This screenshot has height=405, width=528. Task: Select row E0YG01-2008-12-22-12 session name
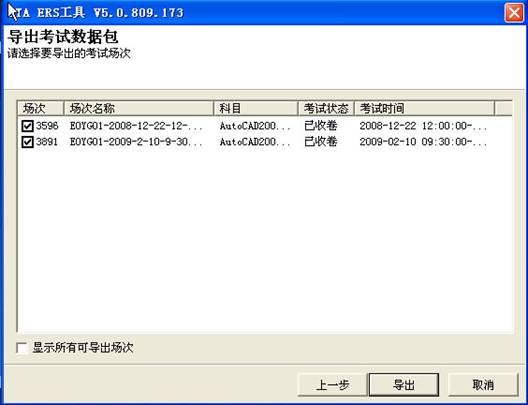click(x=136, y=126)
